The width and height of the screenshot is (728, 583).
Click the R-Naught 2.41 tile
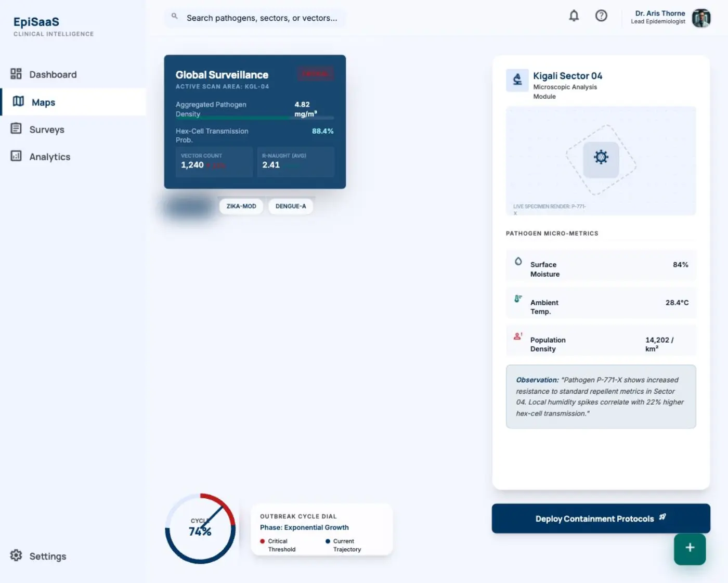295,162
